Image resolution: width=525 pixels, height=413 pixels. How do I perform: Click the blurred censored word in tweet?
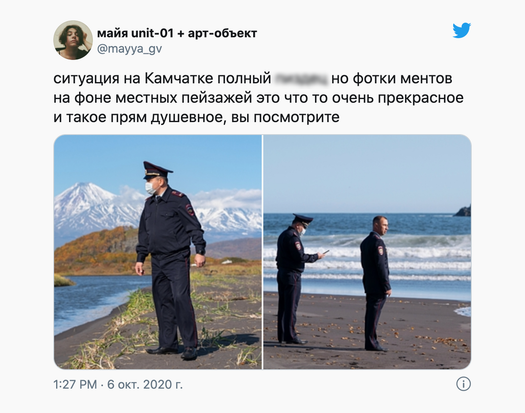pyautogui.click(x=301, y=79)
